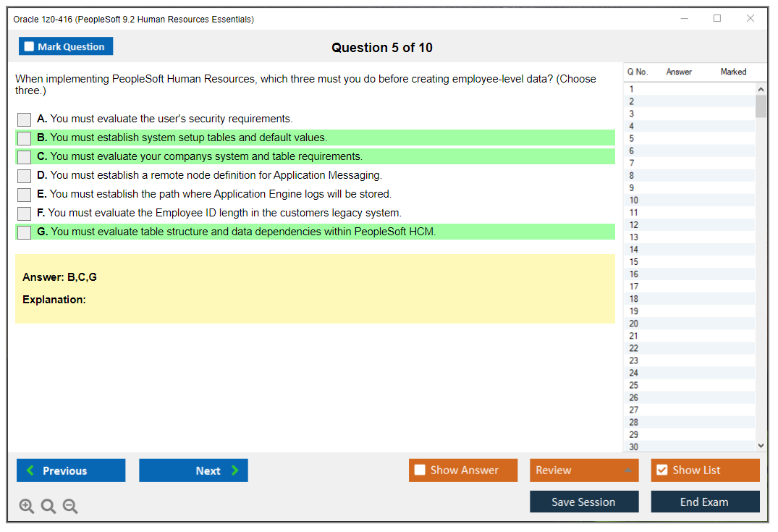
Task: Click the checkbox icon inside Mark Question button
Action: [28, 46]
